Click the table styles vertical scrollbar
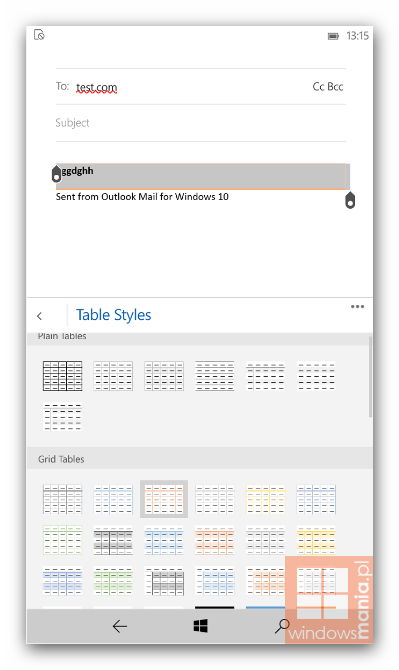 370,376
